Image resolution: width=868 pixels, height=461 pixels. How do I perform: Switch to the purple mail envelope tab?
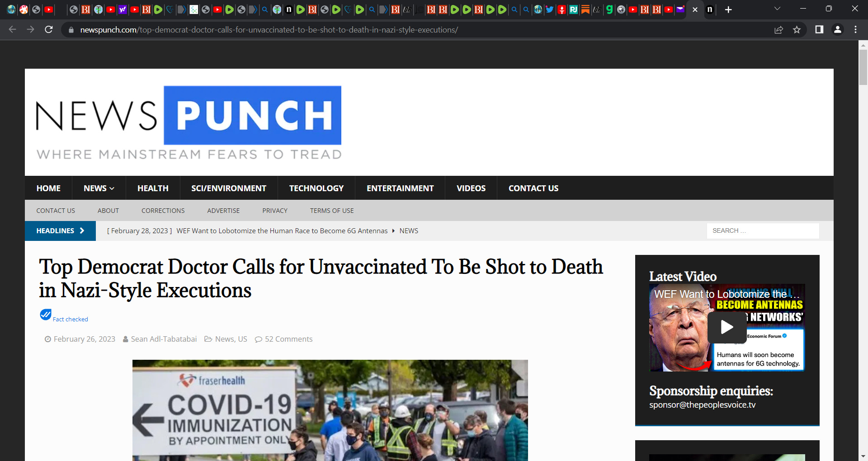click(x=680, y=9)
